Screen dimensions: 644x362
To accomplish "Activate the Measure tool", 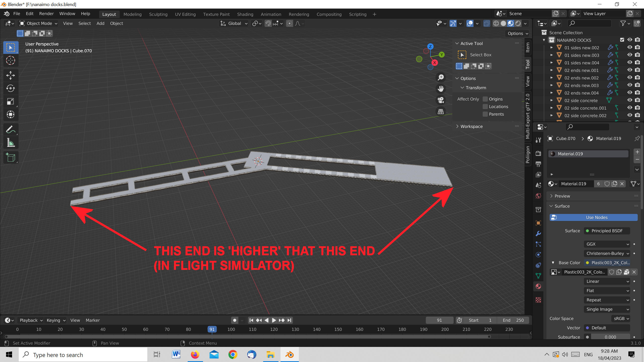I will click(11, 142).
